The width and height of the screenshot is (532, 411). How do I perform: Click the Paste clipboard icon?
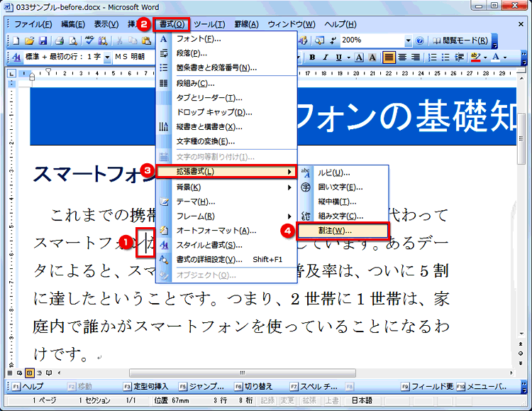point(146,40)
